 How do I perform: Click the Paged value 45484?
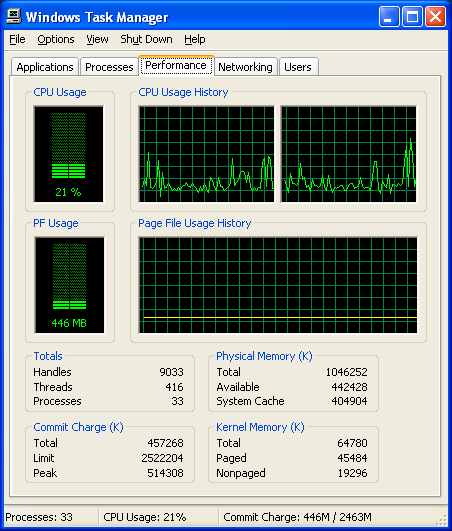click(x=352, y=458)
